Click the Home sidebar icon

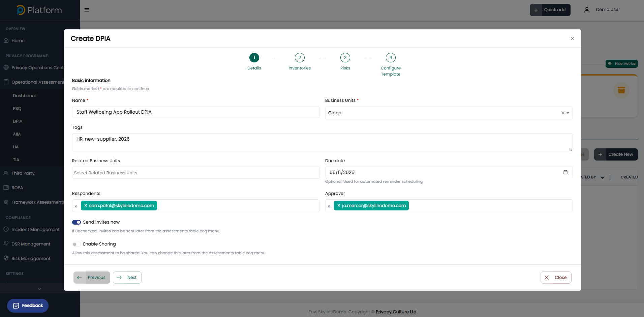(6, 40)
